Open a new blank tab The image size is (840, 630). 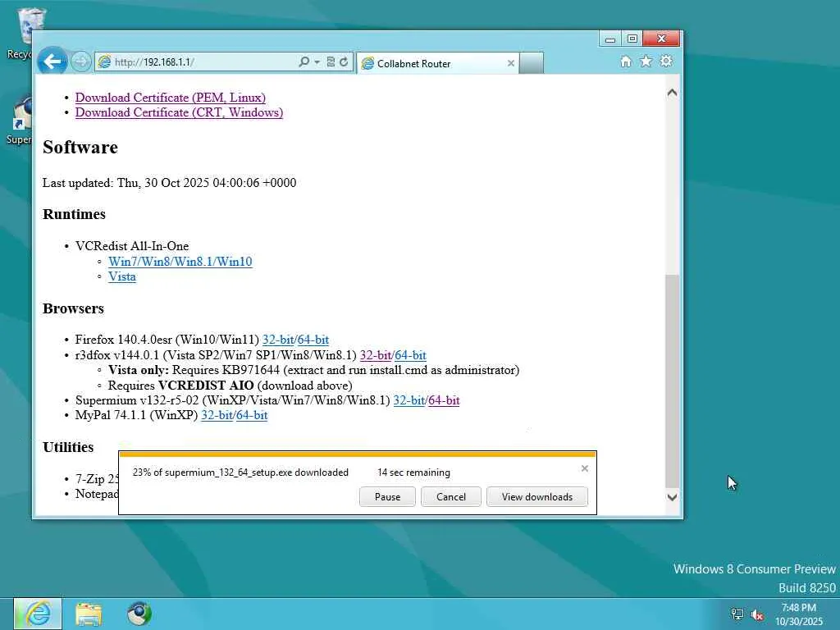click(532, 63)
